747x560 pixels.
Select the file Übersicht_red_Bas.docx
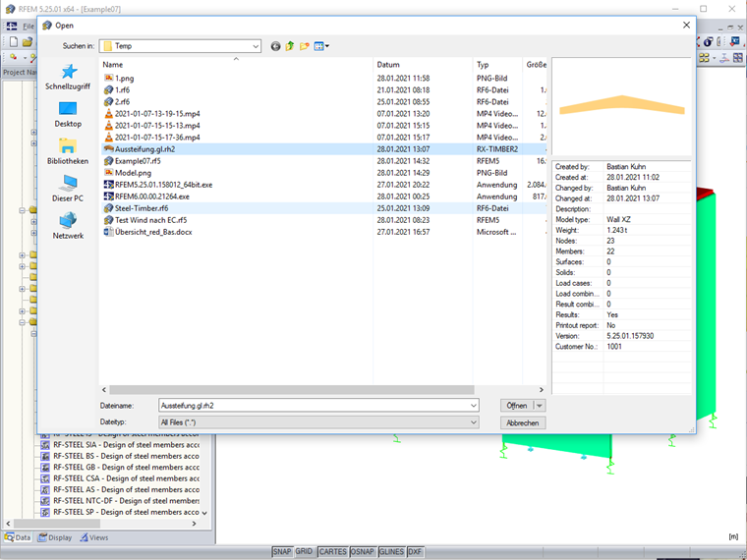153,232
